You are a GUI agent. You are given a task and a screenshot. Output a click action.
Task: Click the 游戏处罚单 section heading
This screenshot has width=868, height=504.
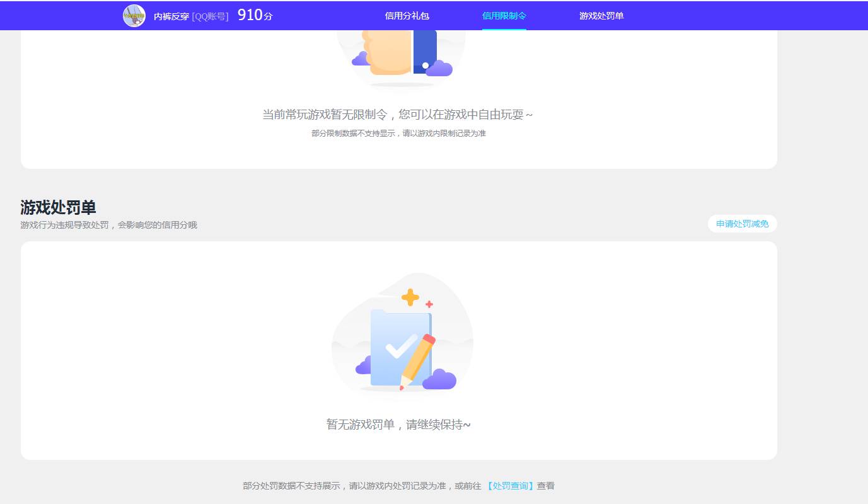point(57,207)
